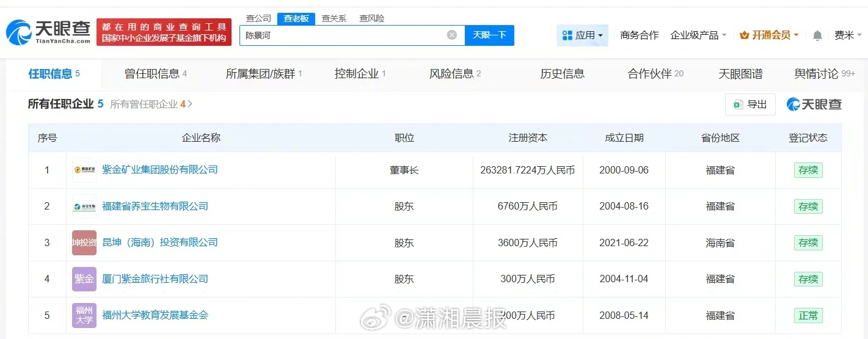The height and width of the screenshot is (339, 868).
Task: Click the TianYanCha logo icon
Action: pos(18,33)
